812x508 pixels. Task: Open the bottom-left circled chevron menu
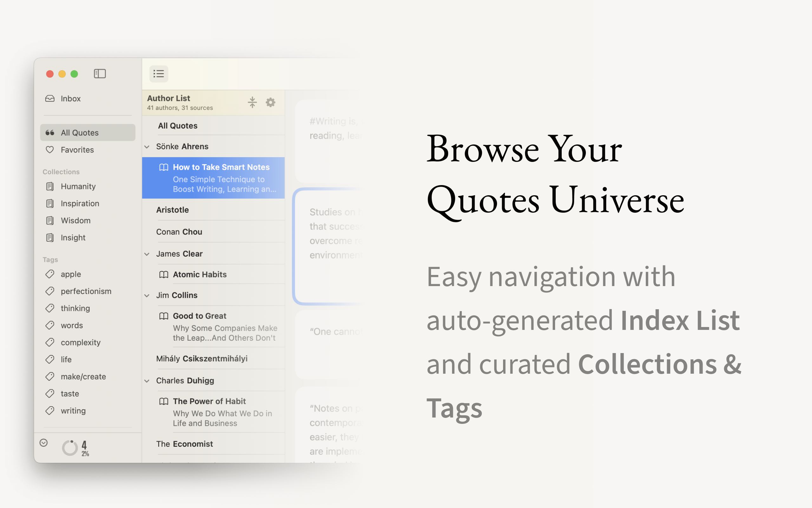(44, 443)
